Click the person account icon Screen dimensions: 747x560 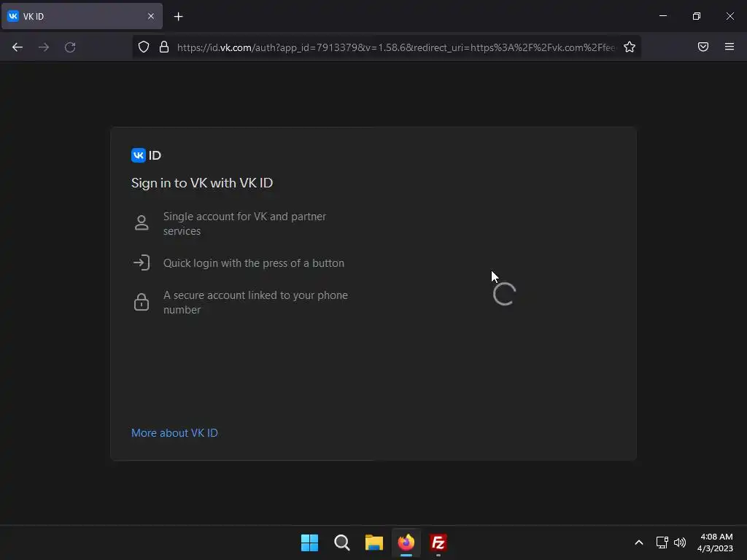click(142, 223)
